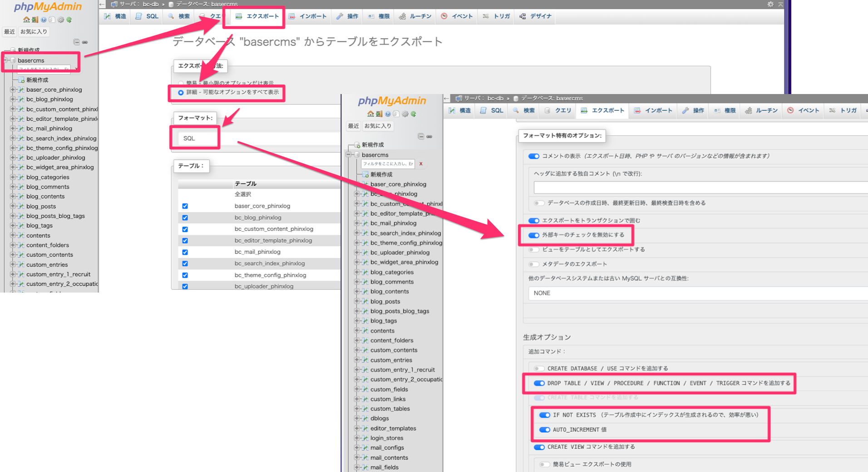Expand the custom_entries node in the left sidebar
This screenshot has height=472, width=868.
coord(13,264)
